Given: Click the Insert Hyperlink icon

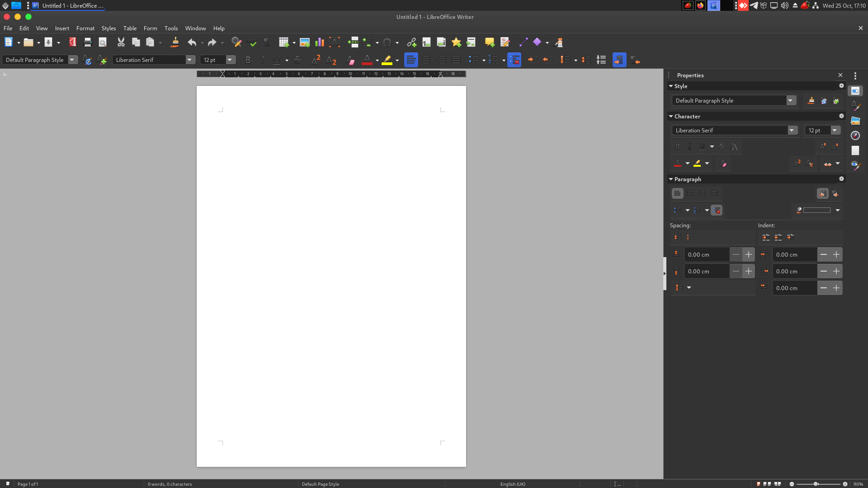Looking at the screenshot, I should (411, 42).
